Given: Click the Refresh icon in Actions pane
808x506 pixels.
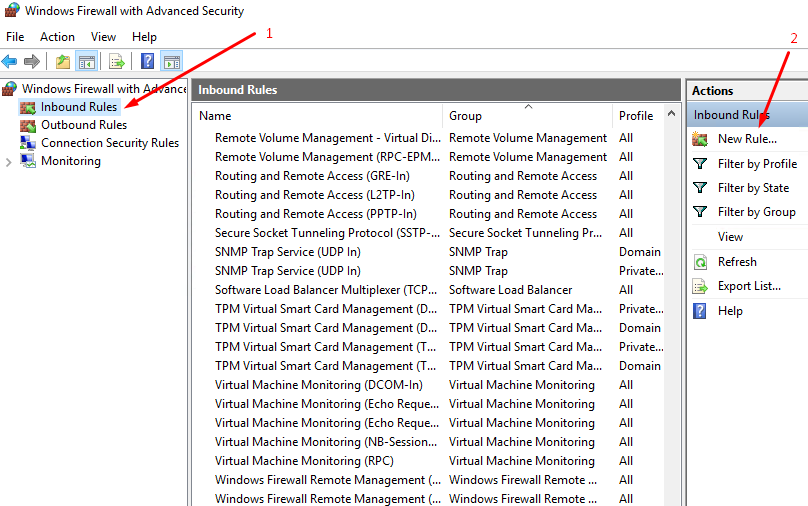Looking at the screenshot, I should (x=700, y=262).
